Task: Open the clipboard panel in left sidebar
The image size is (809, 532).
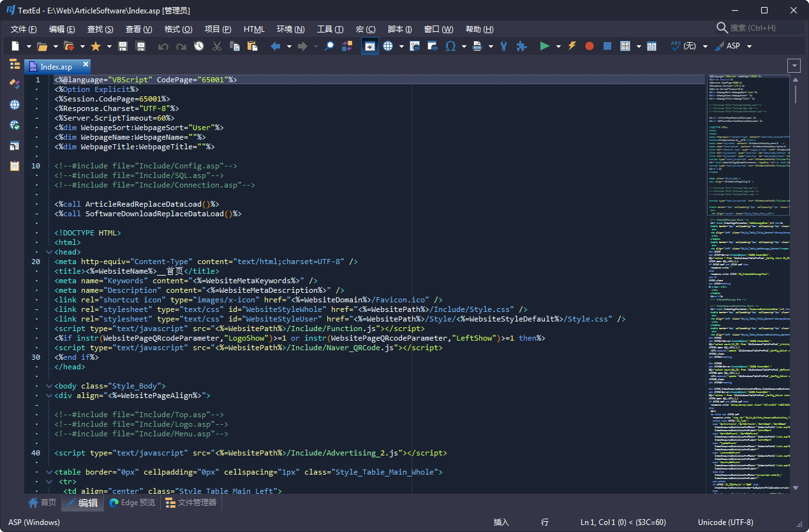Action: (x=14, y=166)
